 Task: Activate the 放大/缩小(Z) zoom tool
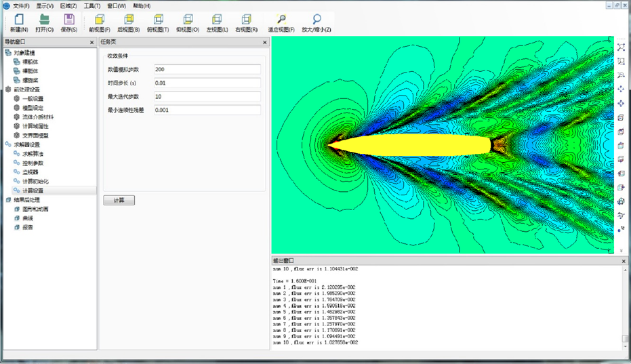pyautogui.click(x=317, y=23)
